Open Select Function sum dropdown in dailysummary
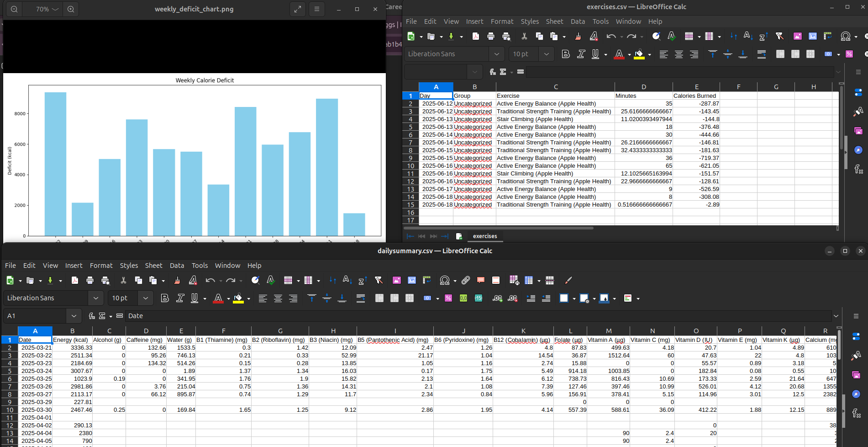 110,316
